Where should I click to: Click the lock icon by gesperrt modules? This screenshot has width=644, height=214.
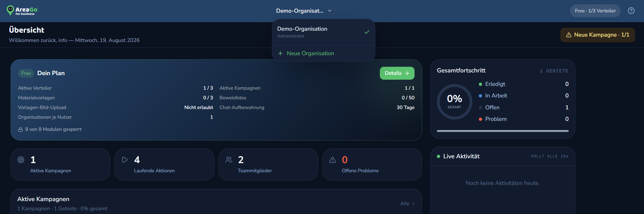click(x=20, y=129)
